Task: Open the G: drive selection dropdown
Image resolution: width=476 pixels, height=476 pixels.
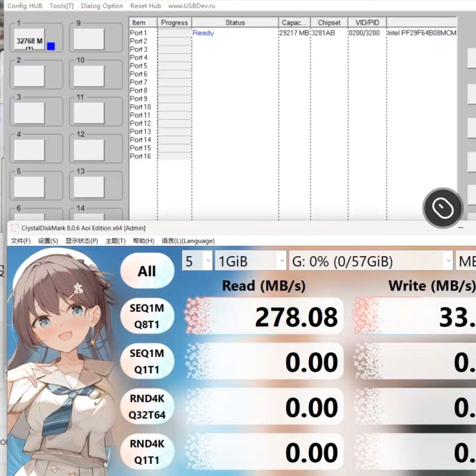Action: click(x=371, y=261)
